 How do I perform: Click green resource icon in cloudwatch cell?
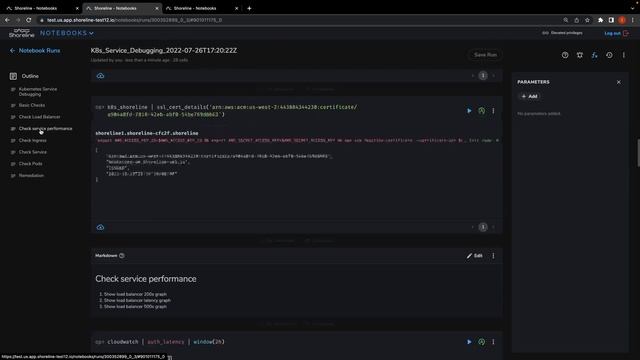(482, 342)
